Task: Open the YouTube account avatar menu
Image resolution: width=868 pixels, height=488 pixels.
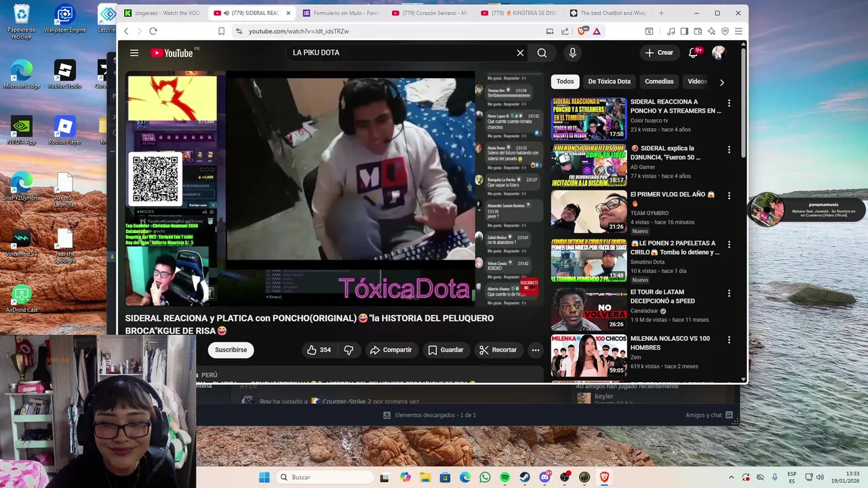Action: tap(719, 53)
